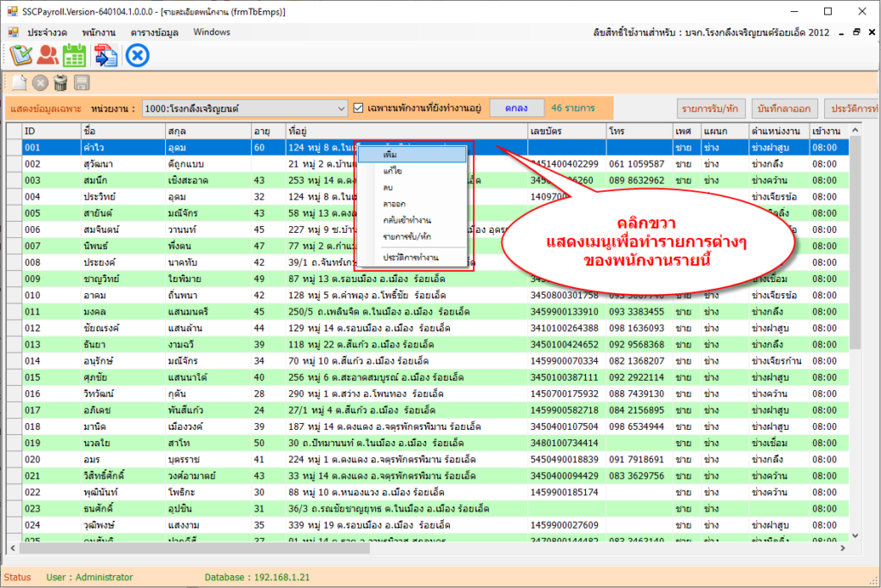
Task: Choose แก้ไข in the context menu
Action: (x=412, y=171)
